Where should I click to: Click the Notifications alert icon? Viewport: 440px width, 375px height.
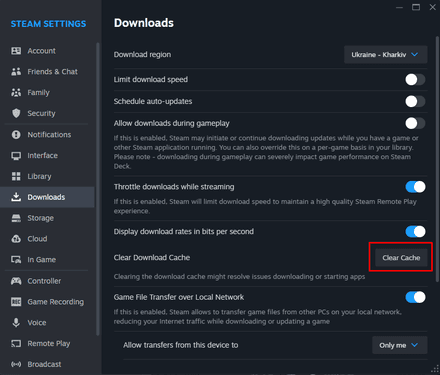click(x=16, y=135)
